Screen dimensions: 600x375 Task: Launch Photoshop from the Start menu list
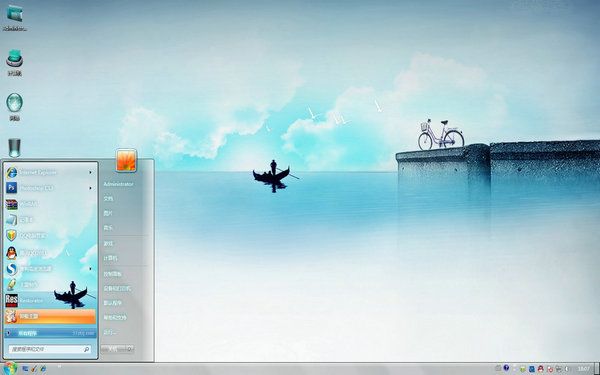[x=50, y=188]
